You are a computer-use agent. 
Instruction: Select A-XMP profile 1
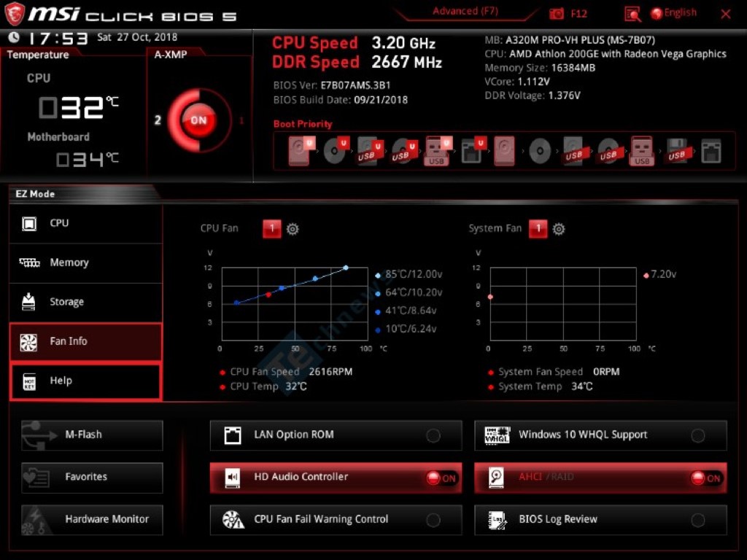coord(241,120)
